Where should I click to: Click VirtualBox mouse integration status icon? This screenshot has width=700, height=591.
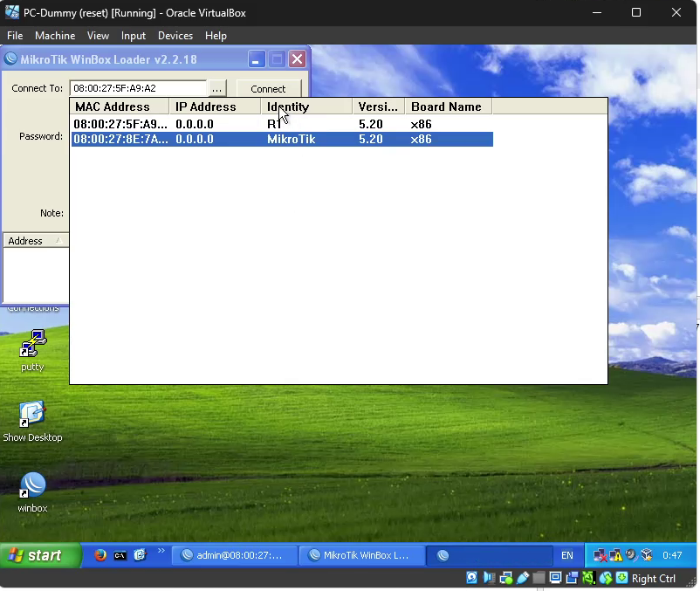pos(606,578)
